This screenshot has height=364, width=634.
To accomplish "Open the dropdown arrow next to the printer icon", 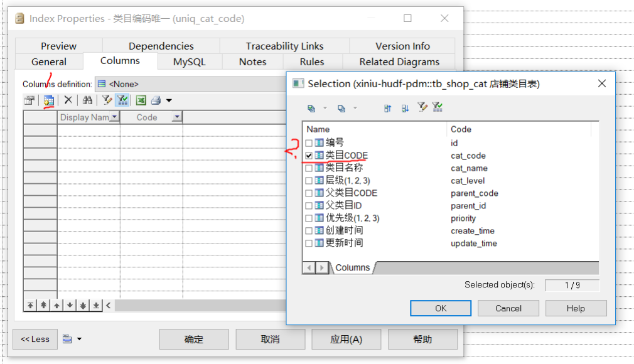I will [x=169, y=100].
